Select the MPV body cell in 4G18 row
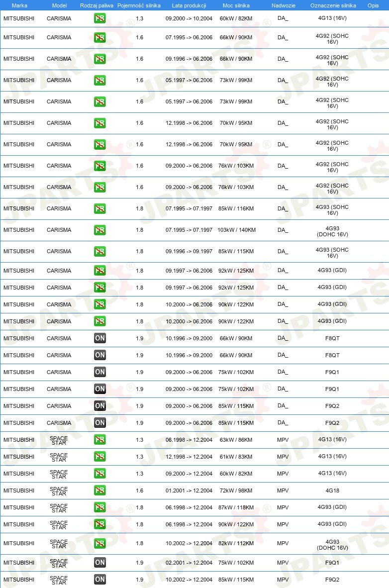 pos(283,490)
